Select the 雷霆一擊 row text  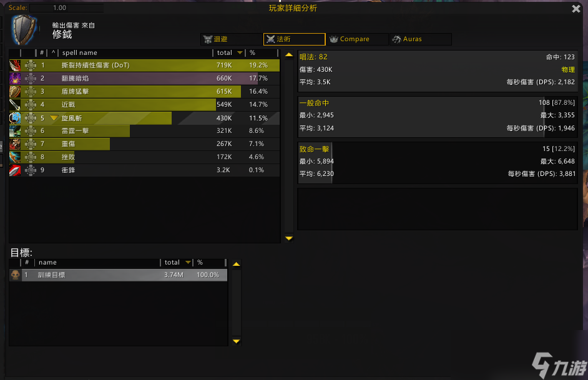pyautogui.click(x=75, y=131)
